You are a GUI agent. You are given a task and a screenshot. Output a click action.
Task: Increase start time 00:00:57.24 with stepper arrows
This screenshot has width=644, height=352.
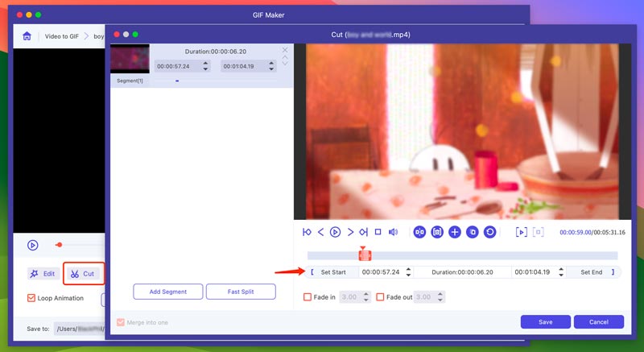click(408, 270)
